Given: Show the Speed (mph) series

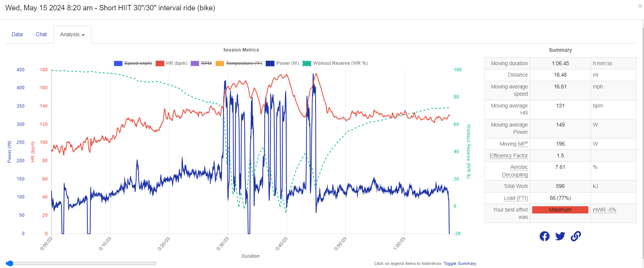Looking at the screenshot, I should [138, 63].
